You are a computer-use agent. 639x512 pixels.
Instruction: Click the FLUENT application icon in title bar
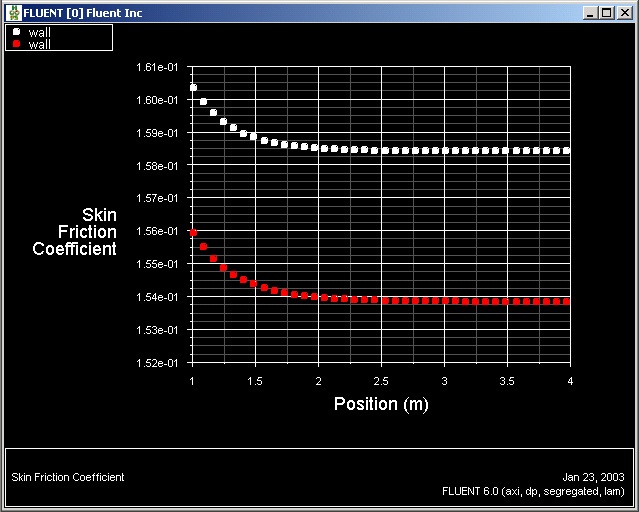15,13
